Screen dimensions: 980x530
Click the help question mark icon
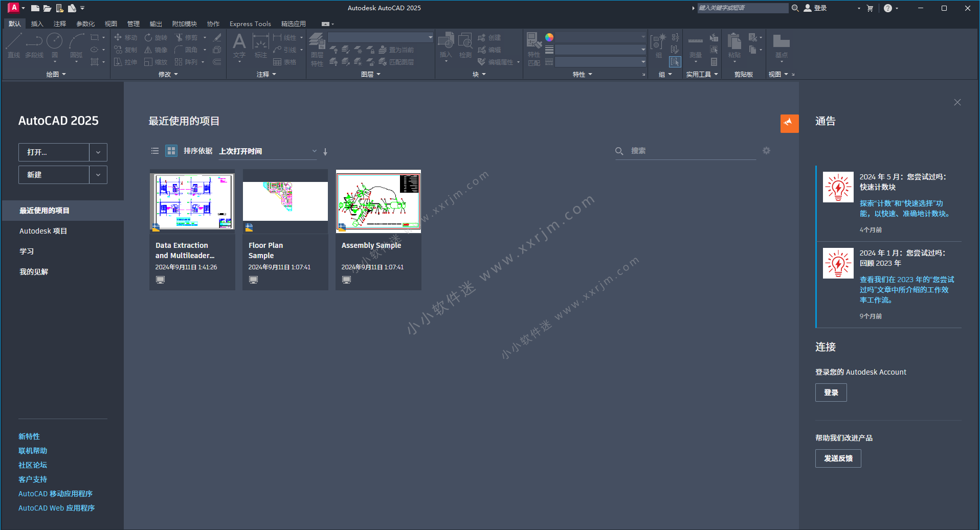tap(888, 8)
